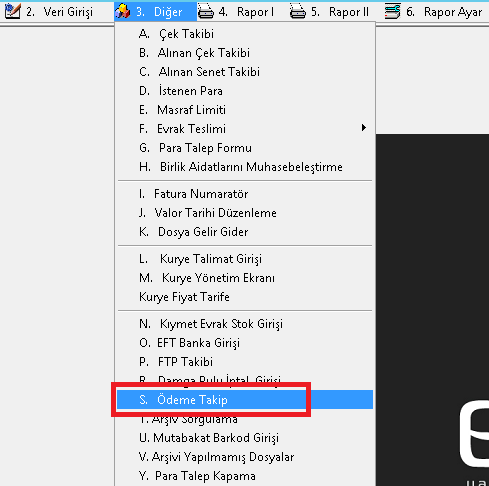This screenshot has height=486, width=489.
Task: Click the Rapor Ayar settings icon
Action: coord(392,11)
